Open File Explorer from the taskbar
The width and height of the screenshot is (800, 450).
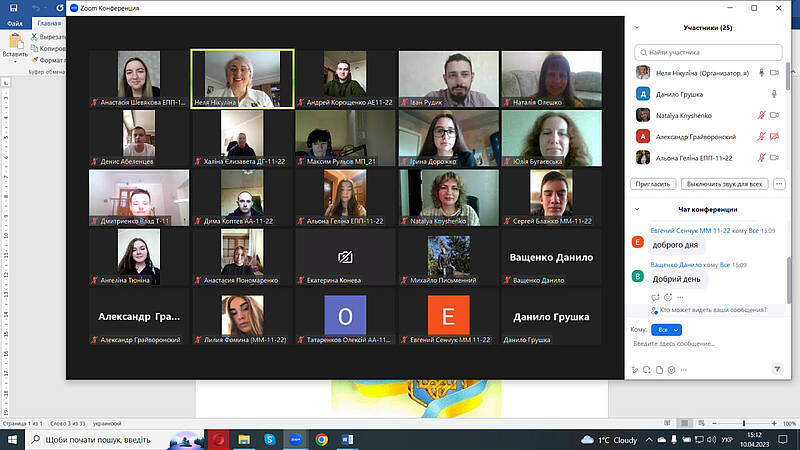(x=244, y=440)
